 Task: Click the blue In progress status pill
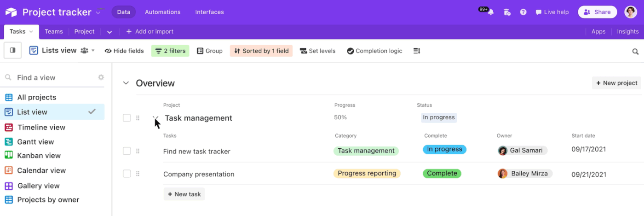pyautogui.click(x=444, y=149)
